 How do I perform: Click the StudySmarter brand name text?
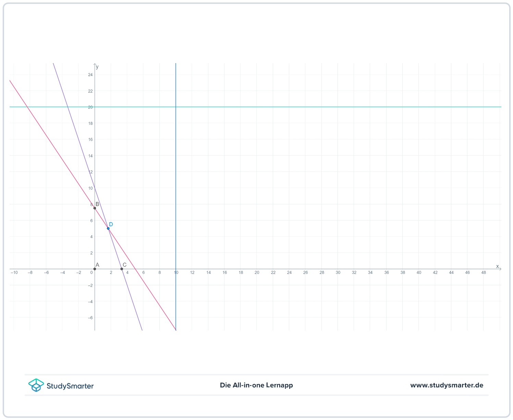click(70, 386)
